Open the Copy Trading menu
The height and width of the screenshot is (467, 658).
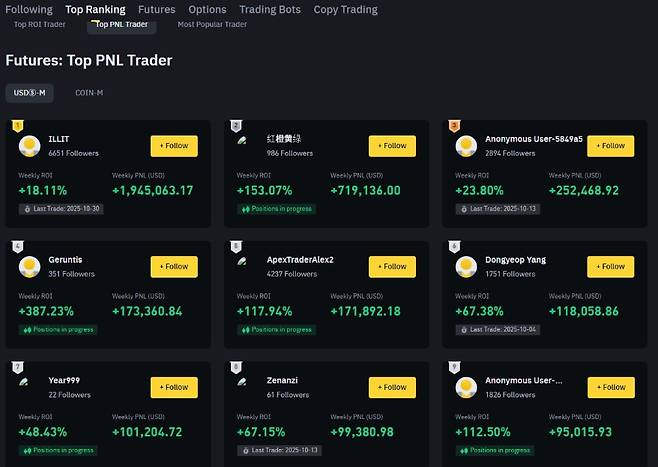pos(345,9)
